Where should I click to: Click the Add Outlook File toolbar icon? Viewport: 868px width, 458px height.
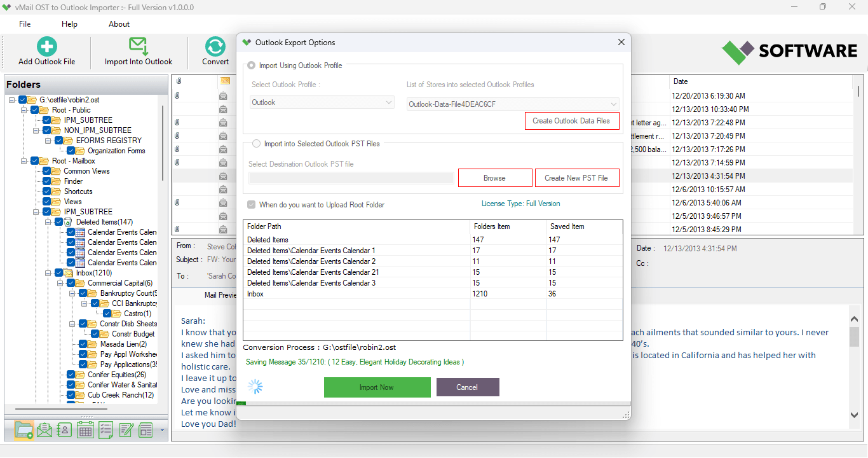coord(46,46)
